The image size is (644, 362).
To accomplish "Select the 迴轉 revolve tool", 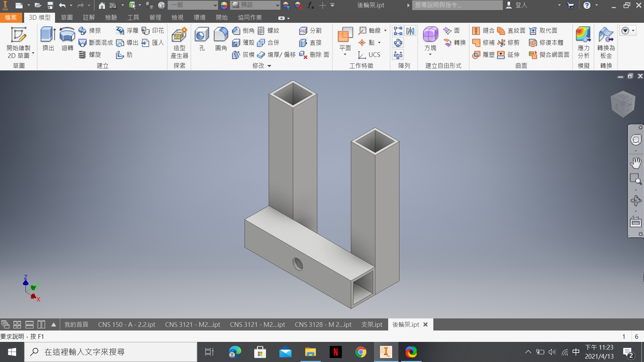I will (67, 39).
